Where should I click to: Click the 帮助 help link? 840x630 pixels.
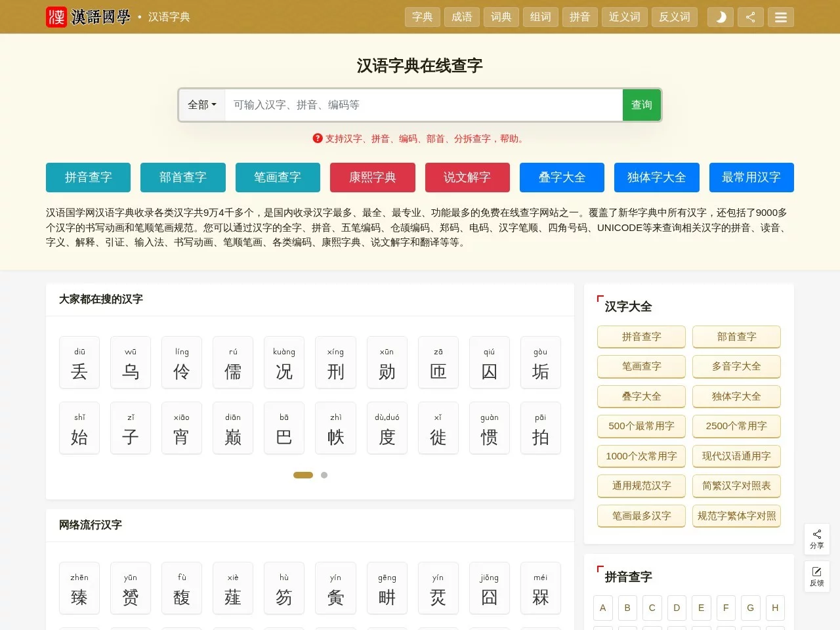(x=511, y=138)
